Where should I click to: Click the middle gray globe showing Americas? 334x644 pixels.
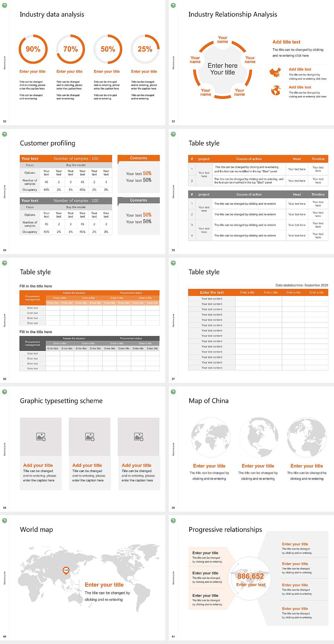258,438
